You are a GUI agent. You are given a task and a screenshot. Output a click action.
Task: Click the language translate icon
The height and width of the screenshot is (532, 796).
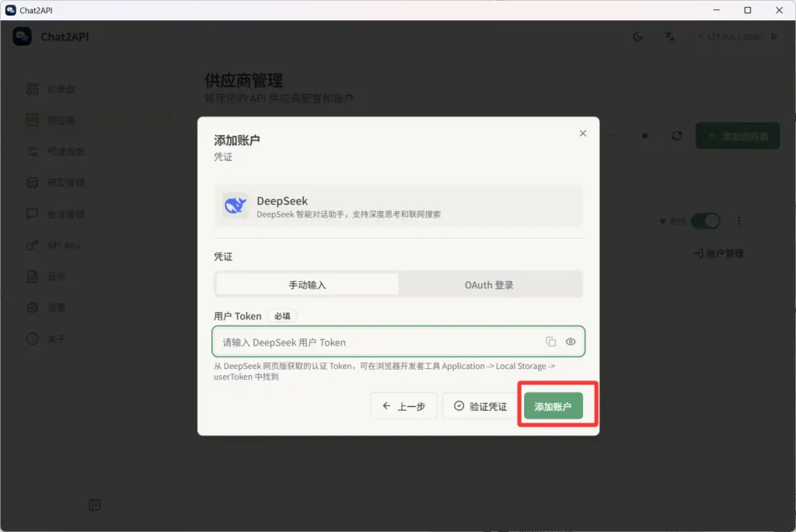click(670, 37)
